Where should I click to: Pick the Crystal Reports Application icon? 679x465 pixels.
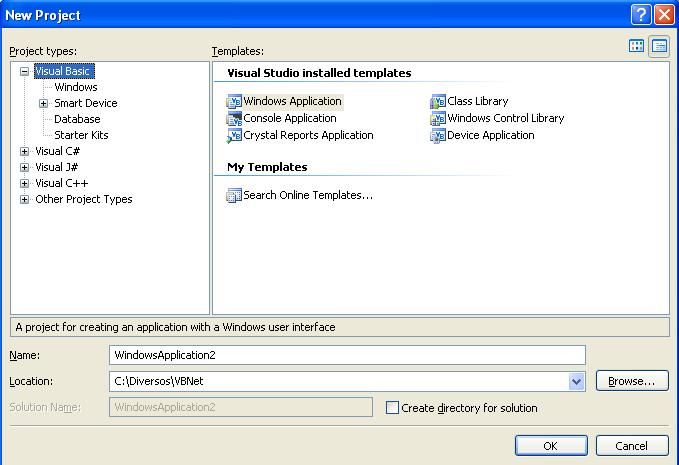click(234, 136)
